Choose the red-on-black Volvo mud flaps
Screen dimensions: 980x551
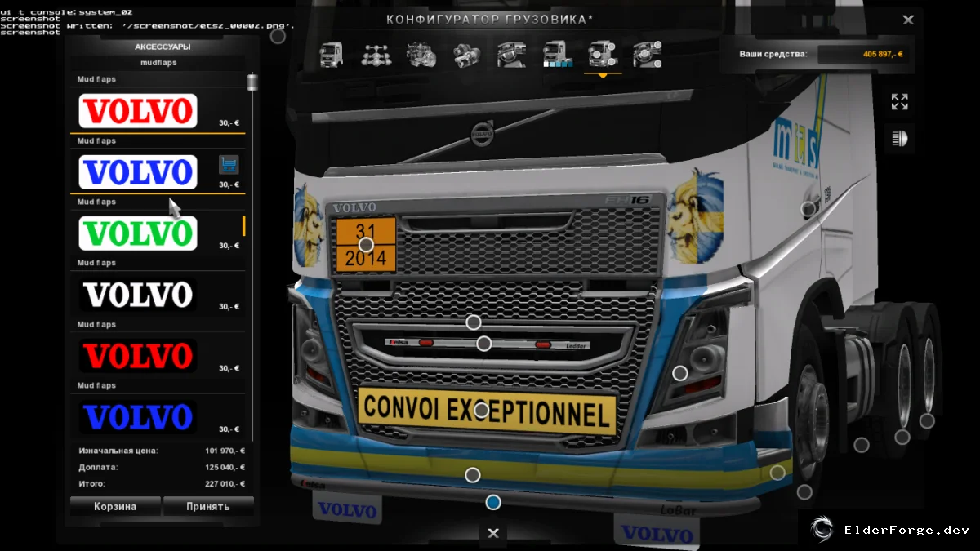pos(138,356)
